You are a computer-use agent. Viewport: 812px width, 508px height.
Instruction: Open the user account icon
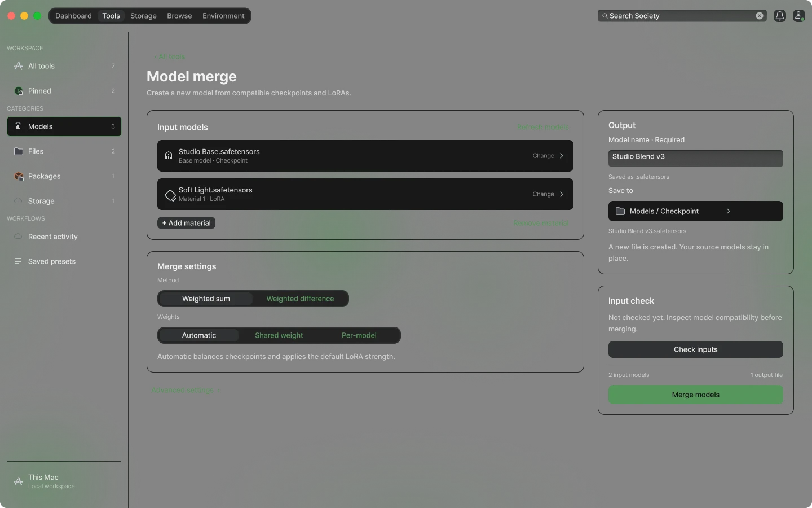[798, 16]
